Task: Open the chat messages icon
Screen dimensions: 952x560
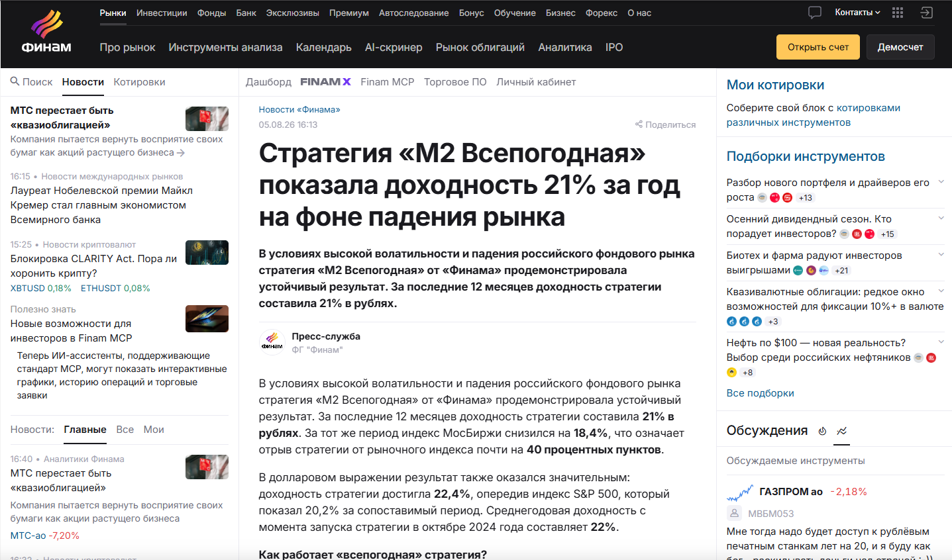Action: [x=815, y=13]
